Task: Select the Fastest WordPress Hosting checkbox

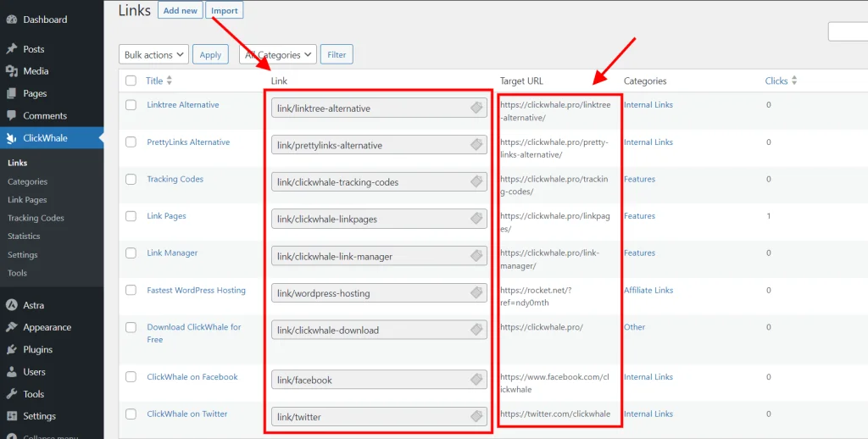Action: click(131, 290)
